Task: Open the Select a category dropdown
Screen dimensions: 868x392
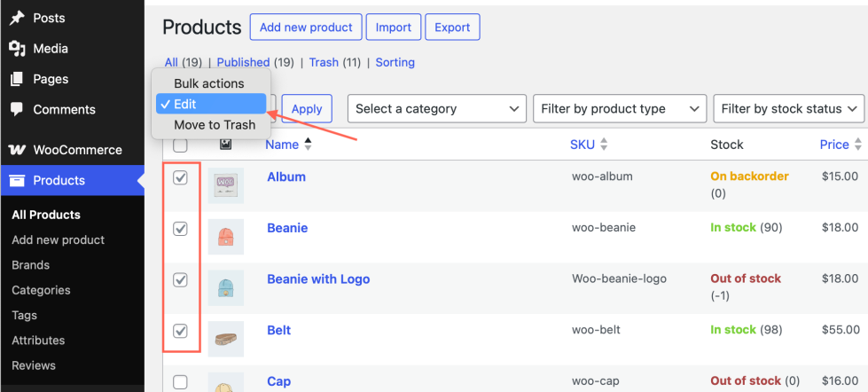Action: pyautogui.click(x=437, y=109)
